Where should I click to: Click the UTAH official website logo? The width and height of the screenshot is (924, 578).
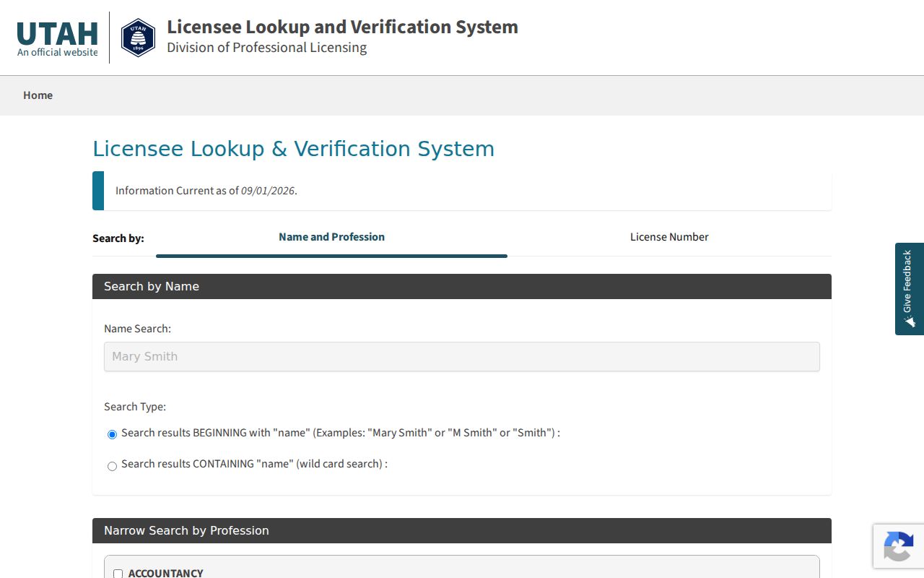(x=58, y=39)
